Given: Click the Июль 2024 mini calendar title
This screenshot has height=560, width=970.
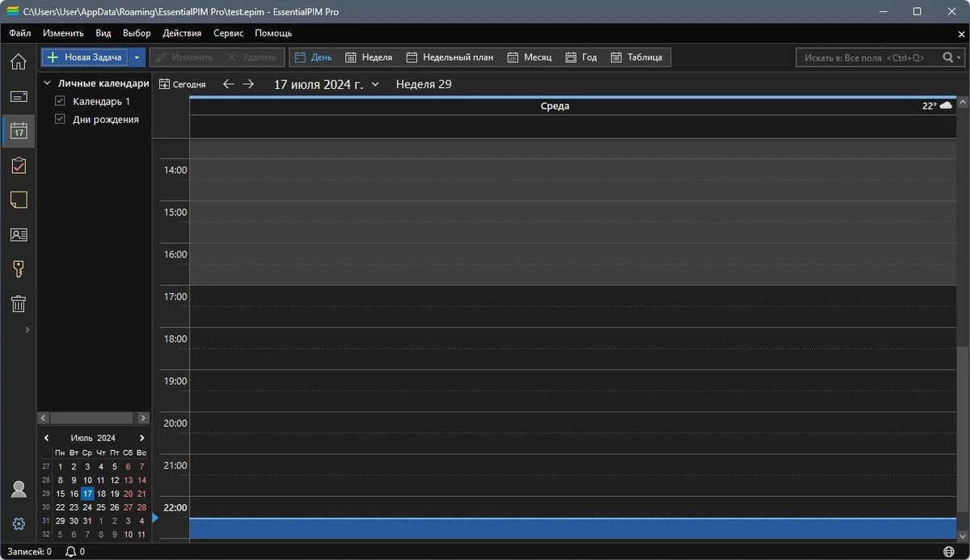Looking at the screenshot, I should (93, 438).
